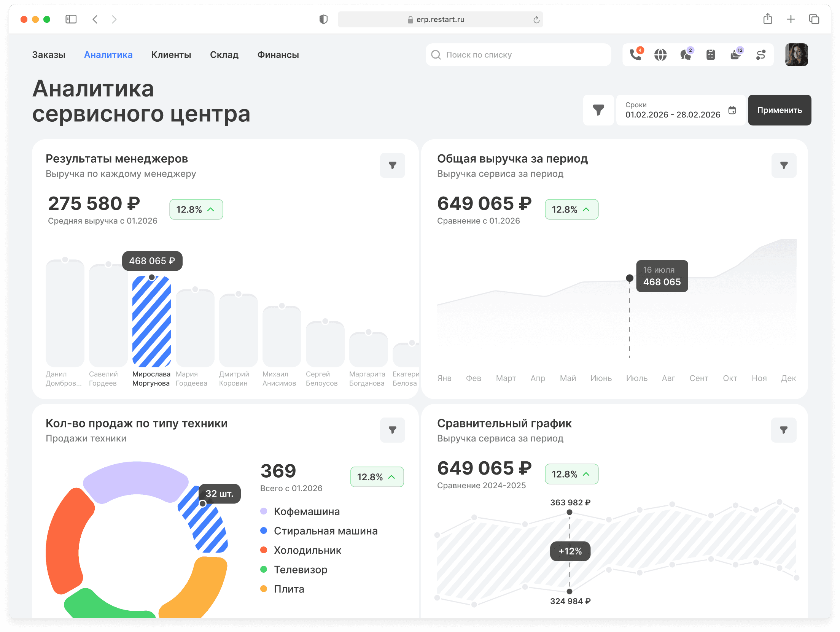Open the clipboard task list icon

click(x=711, y=55)
